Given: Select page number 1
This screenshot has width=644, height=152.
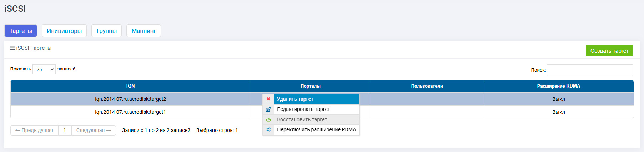Looking at the screenshot, I should [65, 130].
